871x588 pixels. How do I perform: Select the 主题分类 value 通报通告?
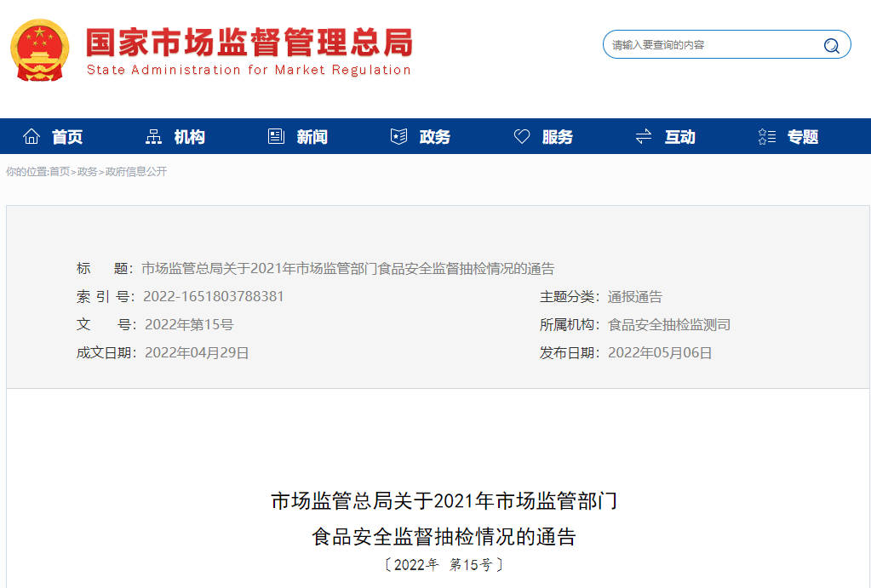tap(635, 296)
